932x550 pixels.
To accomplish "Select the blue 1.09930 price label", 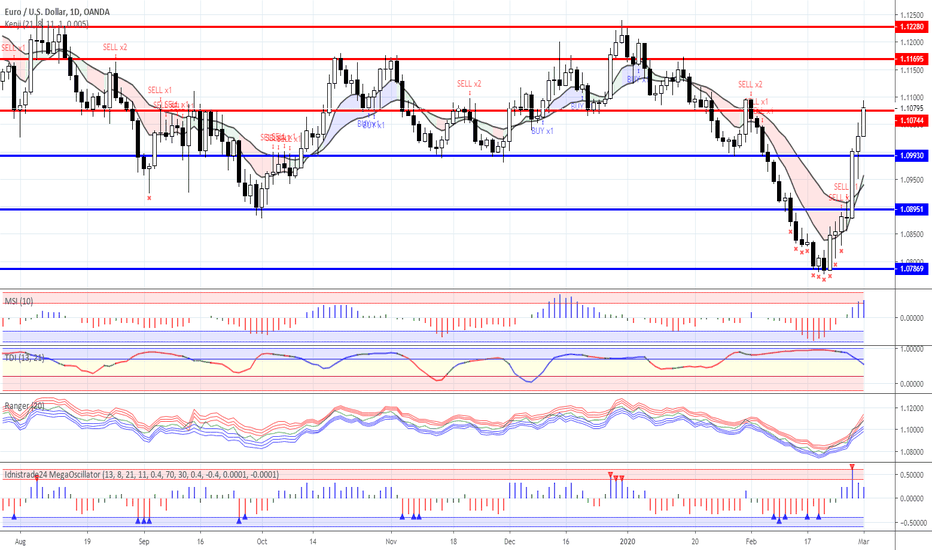I will [911, 156].
